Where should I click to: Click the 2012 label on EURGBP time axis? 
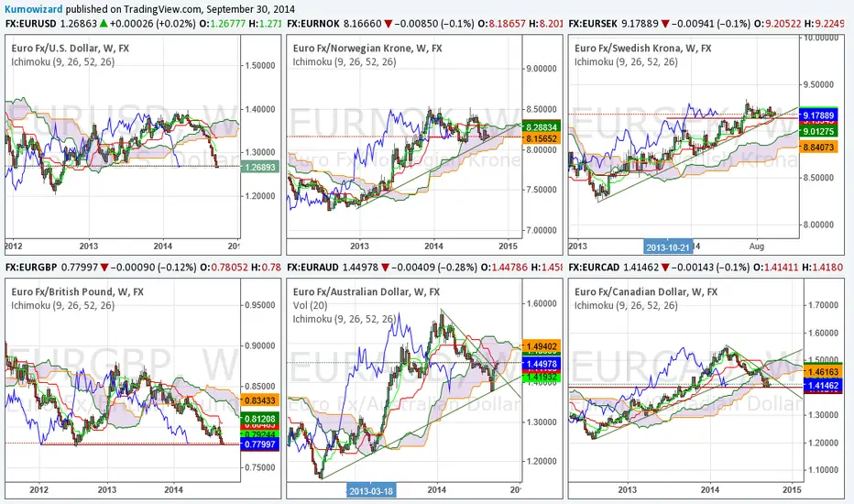[38, 489]
